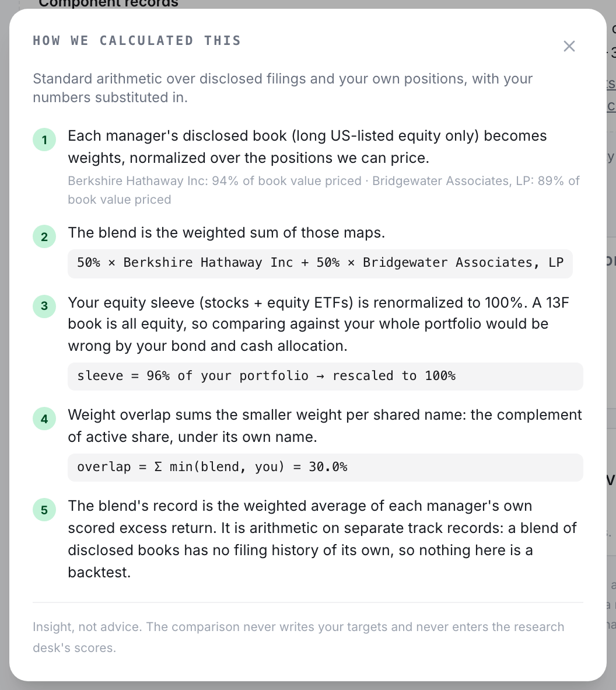Click the manager's disclosed book step text
The image size is (616, 690).
(307, 147)
